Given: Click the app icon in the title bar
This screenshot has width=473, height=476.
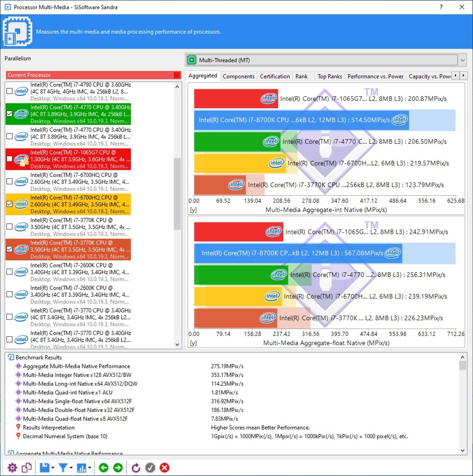Looking at the screenshot, I should [8, 7].
